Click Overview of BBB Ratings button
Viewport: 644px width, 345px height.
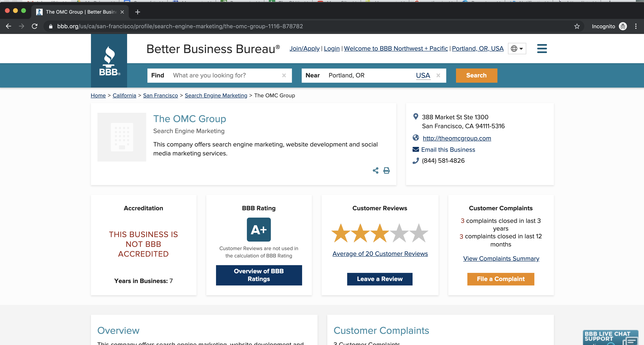(259, 275)
